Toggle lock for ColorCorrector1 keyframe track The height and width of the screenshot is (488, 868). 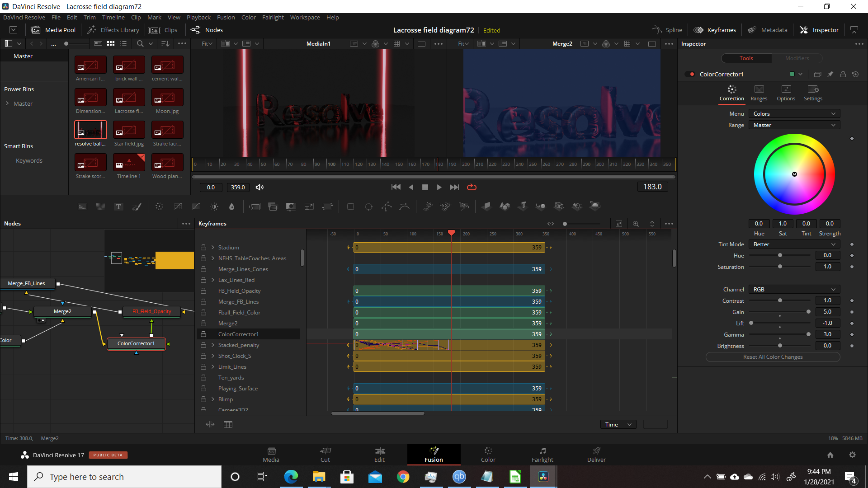coord(203,334)
